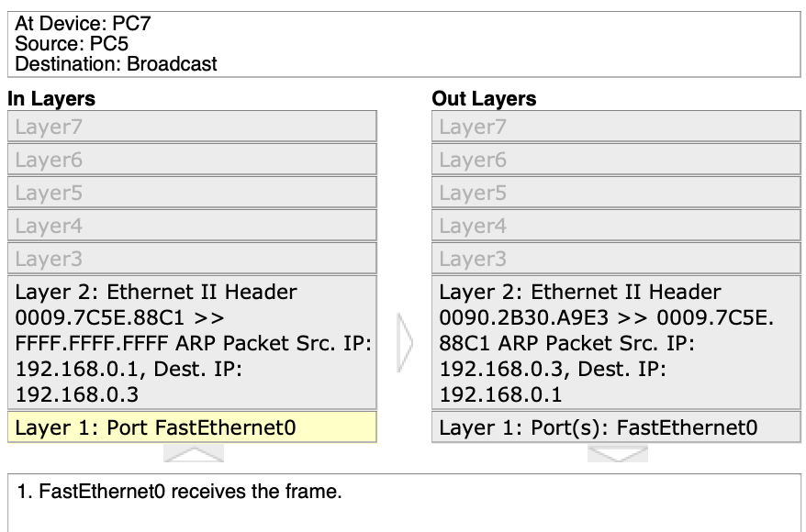The width and height of the screenshot is (806, 532).
Task: Click 'At Device: PC7' text
Action: [x=83, y=24]
